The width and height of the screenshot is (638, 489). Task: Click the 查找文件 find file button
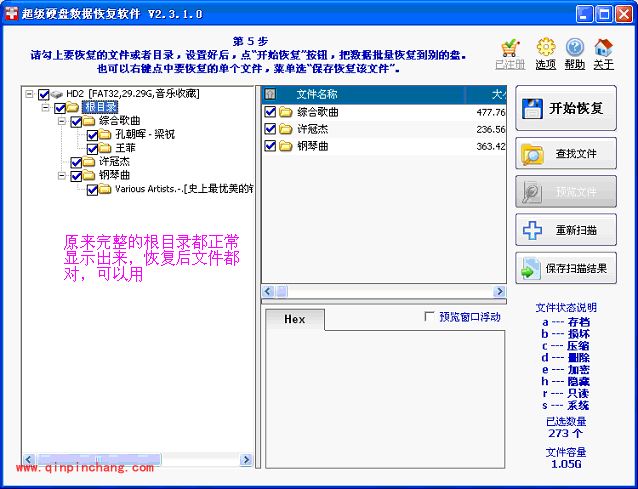(565, 154)
